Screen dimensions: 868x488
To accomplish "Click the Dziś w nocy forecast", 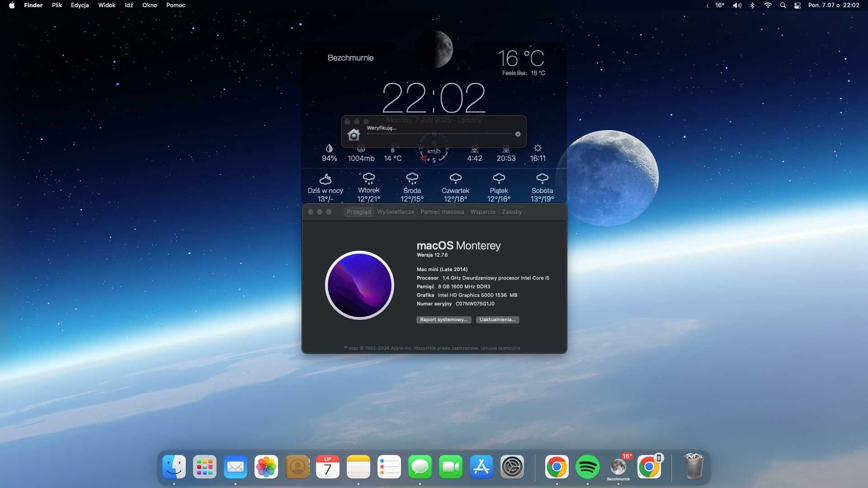I will (x=325, y=187).
